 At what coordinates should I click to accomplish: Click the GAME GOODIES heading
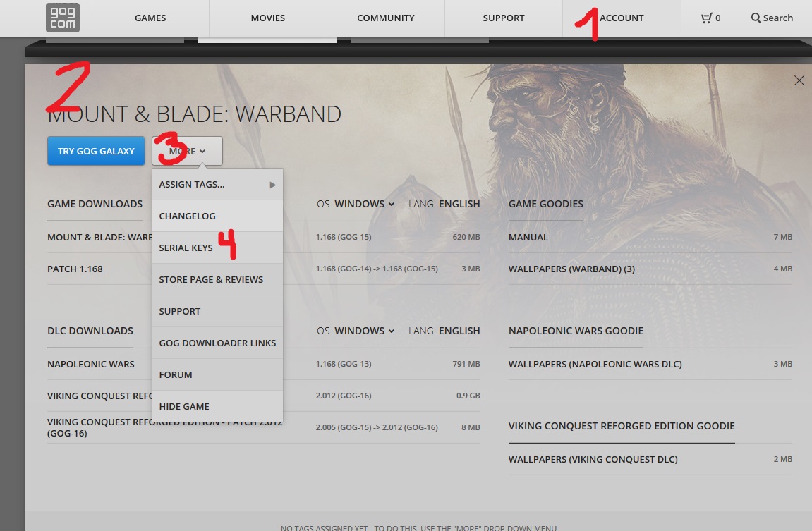(546, 204)
